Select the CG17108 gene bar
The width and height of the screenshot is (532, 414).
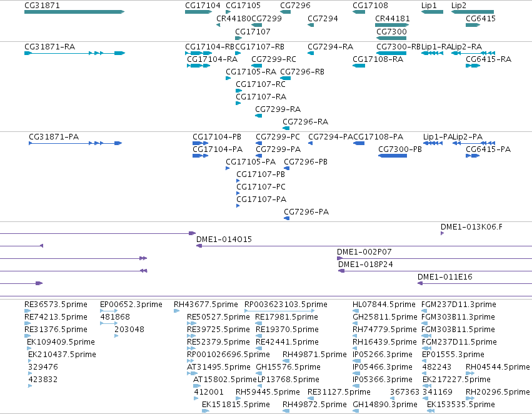[359, 12]
